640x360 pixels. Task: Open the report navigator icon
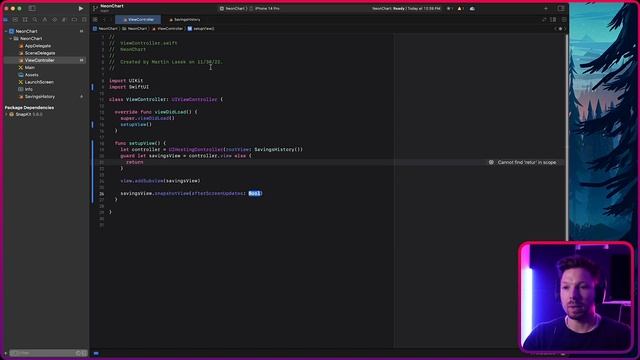point(84,20)
